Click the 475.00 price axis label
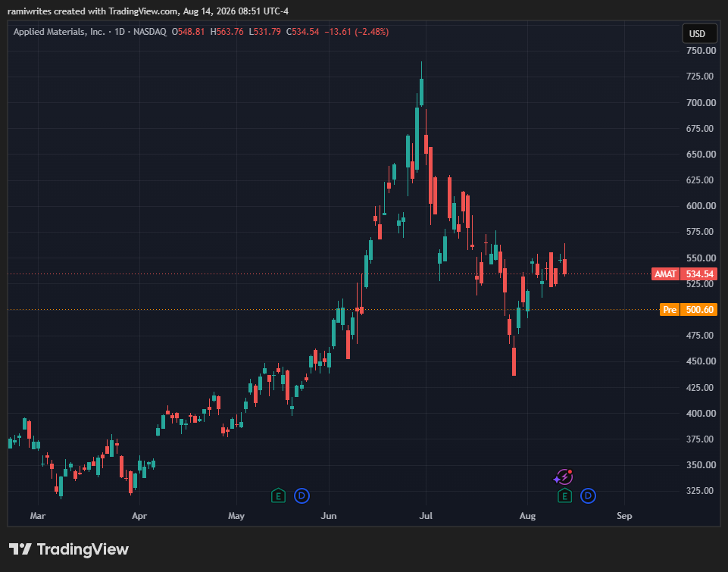Viewport: 728px width, 572px height. [701, 335]
